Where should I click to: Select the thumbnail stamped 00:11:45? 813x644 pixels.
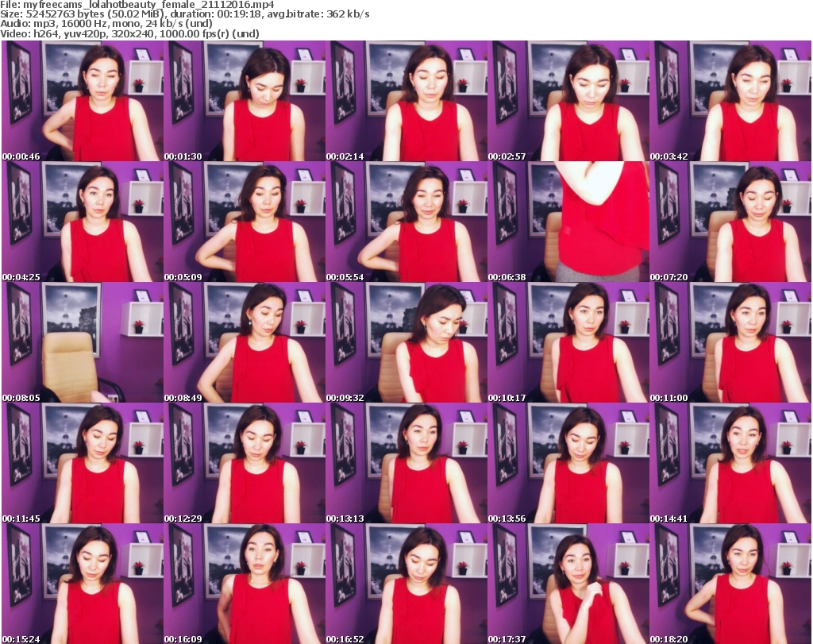tap(83, 463)
